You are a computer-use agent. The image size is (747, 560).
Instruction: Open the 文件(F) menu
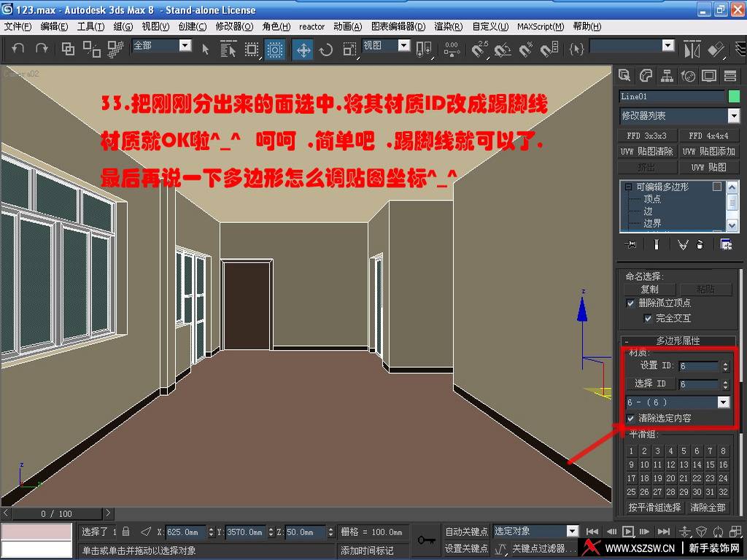click(18, 27)
